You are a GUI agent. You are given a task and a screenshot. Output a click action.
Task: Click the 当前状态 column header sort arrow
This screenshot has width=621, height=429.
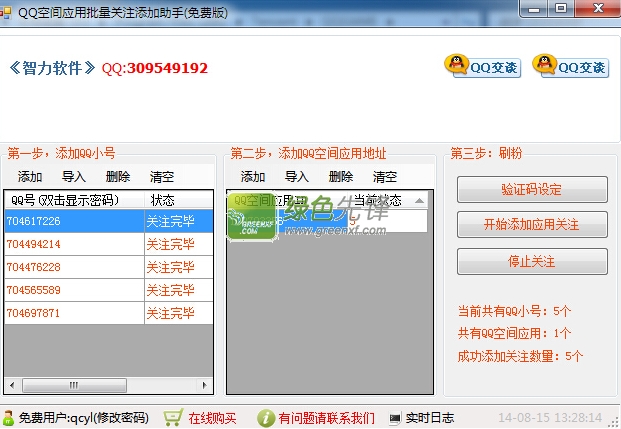(419, 201)
